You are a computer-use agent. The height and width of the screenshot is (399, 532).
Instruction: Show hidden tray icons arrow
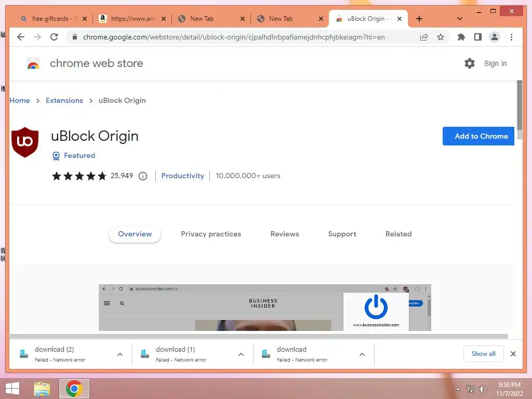(x=458, y=390)
